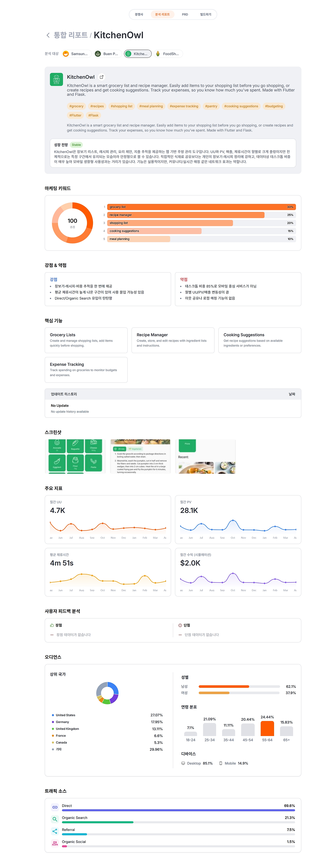The image size is (334, 868).
Task: Open the recipe instructions screenshot thumbnail
Action: [140, 456]
